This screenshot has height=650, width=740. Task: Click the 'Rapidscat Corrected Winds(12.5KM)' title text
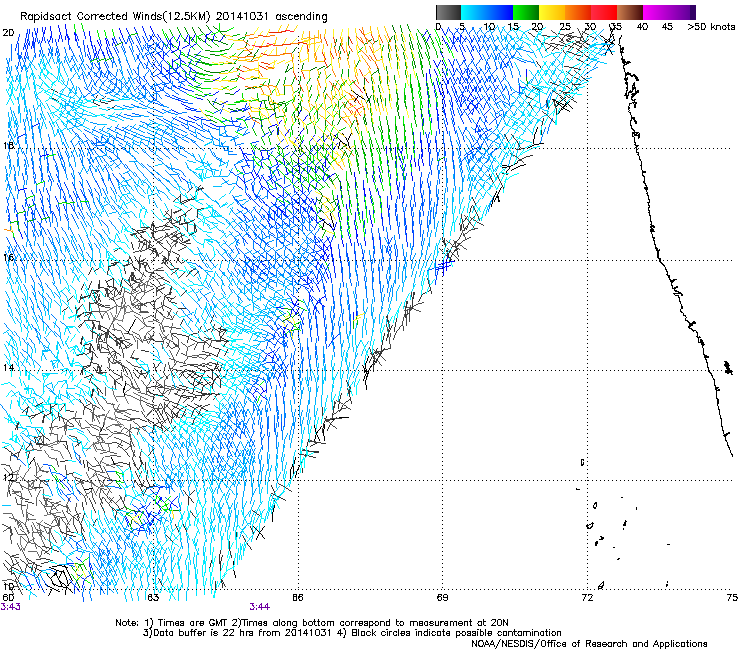click(115, 16)
